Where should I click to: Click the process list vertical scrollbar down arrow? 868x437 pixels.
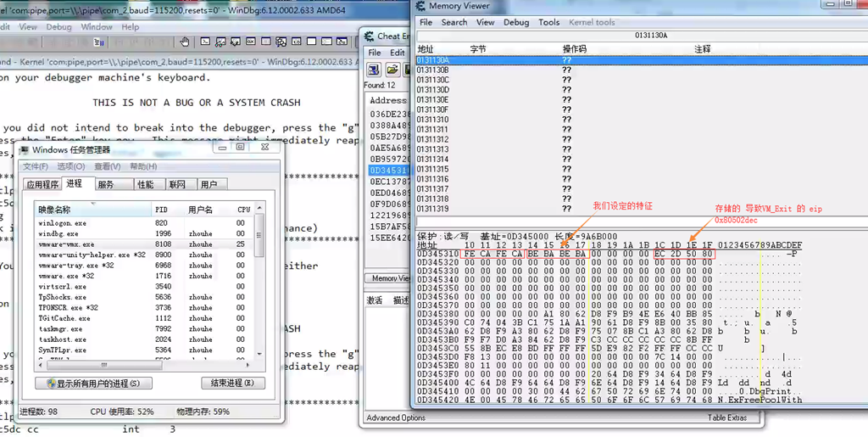(259, 355)
